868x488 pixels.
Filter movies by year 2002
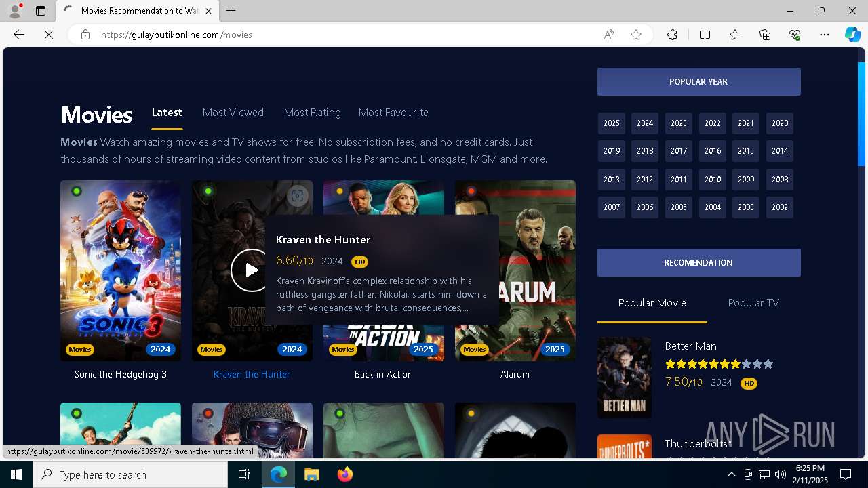coord(780,207)
